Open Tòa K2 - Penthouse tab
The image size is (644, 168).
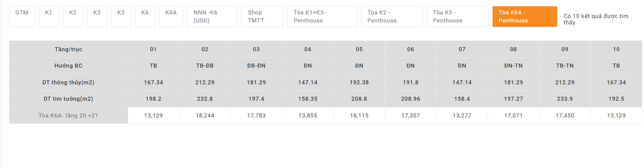(x=391, y=16)
